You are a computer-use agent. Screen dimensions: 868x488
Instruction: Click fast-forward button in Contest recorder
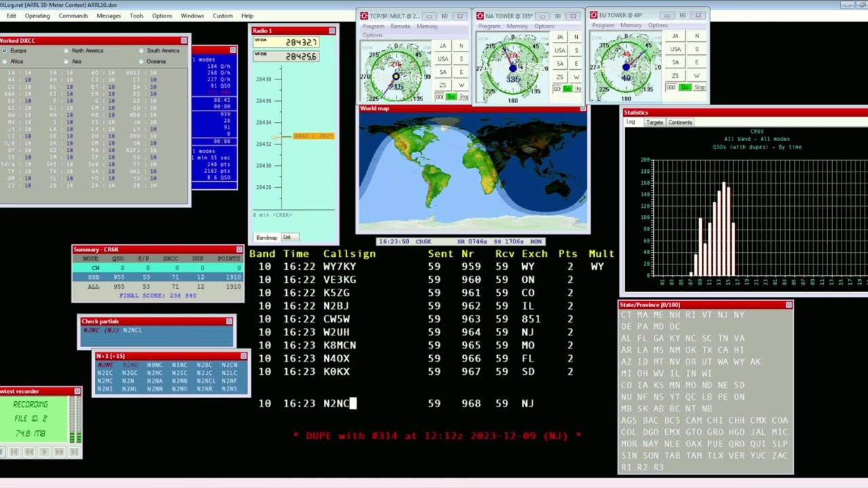point(60,452)
